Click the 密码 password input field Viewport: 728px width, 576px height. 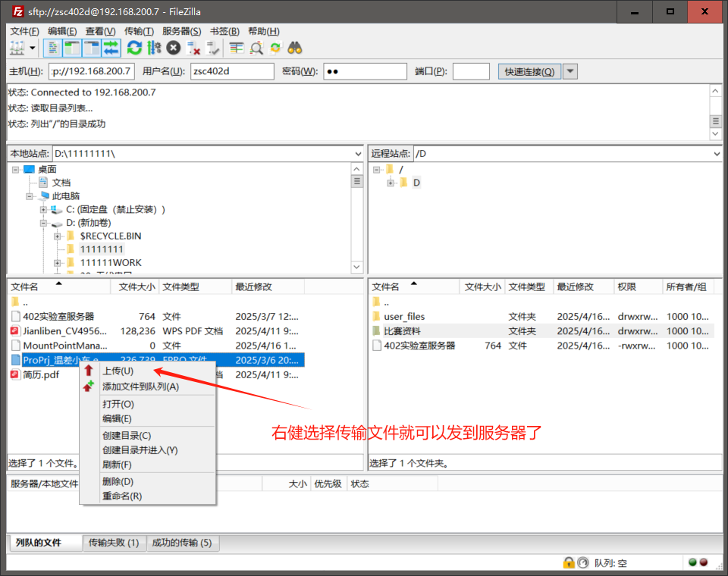click(x=365, y=71)
